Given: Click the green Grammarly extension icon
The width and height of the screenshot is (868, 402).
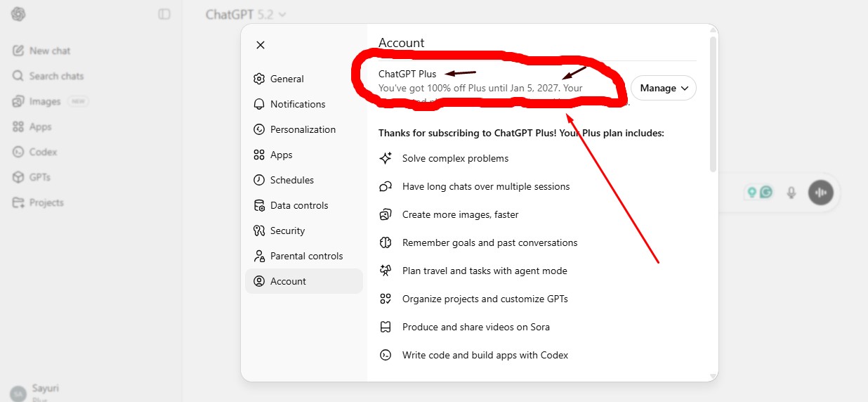Looking at the screenshot, I should 766,192.
